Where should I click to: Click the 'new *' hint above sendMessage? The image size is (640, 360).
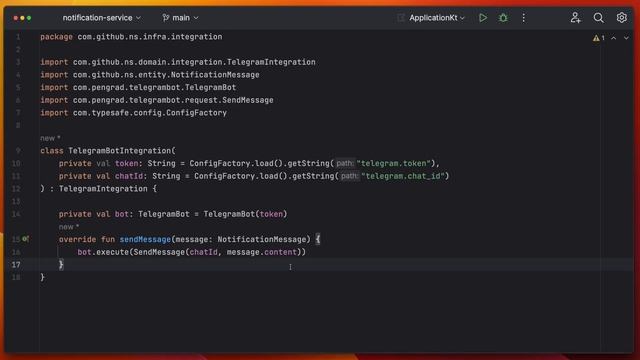coord(69,227)
